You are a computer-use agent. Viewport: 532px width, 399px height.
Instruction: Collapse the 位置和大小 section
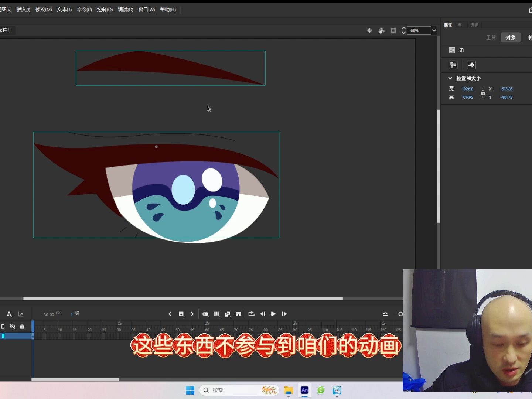pos(450,78)
